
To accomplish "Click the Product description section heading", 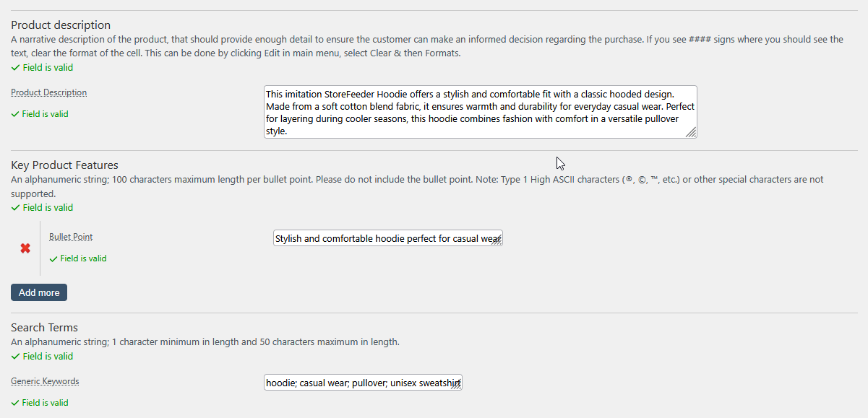I will pos(61,25).
